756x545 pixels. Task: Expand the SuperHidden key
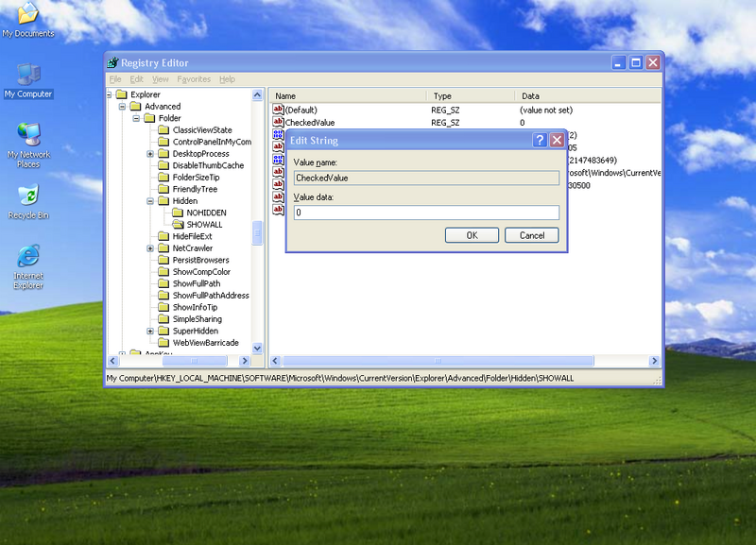tap(150, 331)
